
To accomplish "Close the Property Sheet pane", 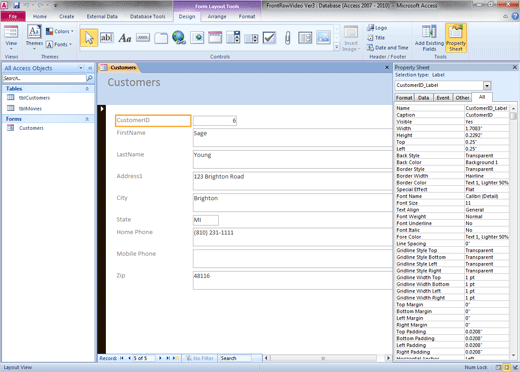I will (x=515, y=67).
